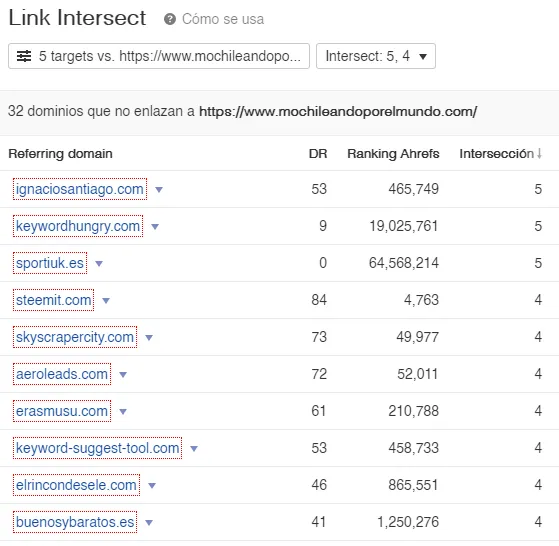
Task: Click the ranking value 64,568,214
Action: tap(404, 263)
